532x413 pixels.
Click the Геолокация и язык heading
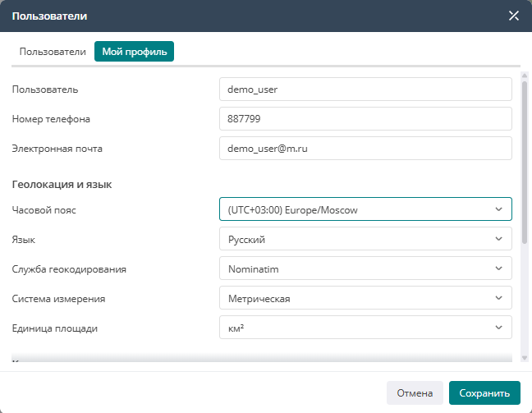(x=62, y=185)
